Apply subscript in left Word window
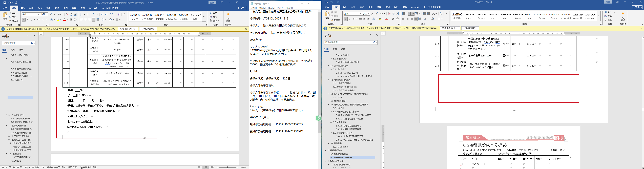Image resolution: width=644 pixels, height=169 pixels. click(x=42, y=19)
